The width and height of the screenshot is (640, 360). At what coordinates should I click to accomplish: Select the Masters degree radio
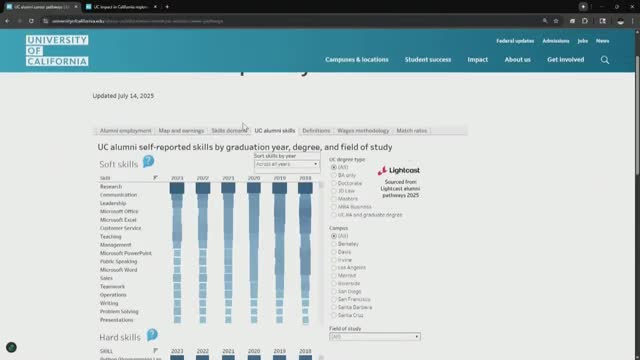point(334,199)
